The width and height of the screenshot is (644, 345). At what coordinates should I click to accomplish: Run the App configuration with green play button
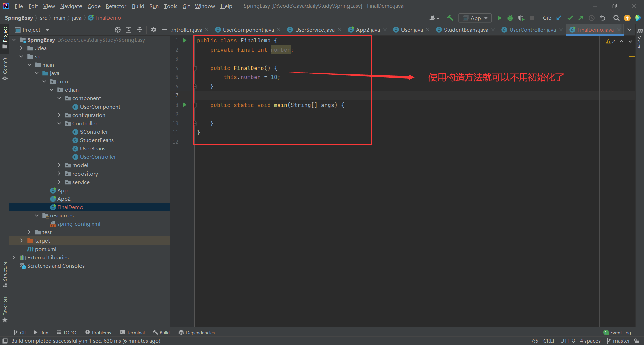(x=499, y=18)
